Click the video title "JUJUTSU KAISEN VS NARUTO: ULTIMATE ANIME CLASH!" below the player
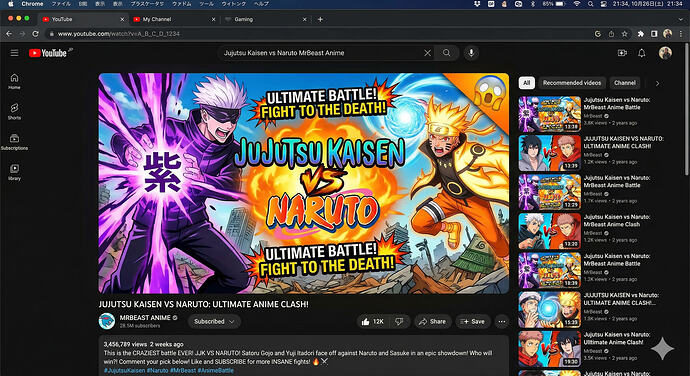 click(x=203, y=304)
